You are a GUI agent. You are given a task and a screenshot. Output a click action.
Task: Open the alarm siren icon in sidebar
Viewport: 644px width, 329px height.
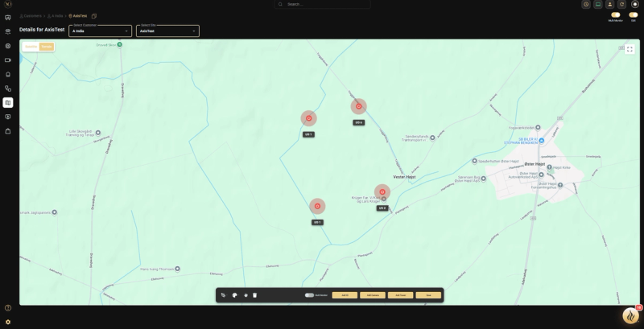pos(8,74)
